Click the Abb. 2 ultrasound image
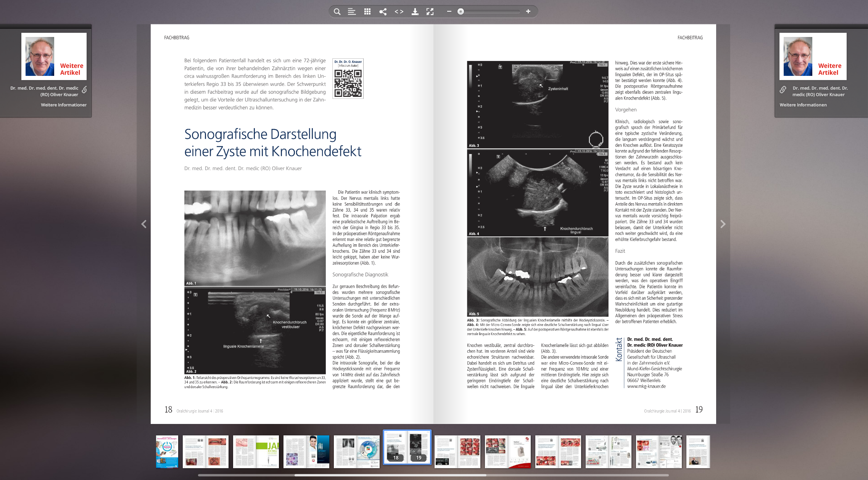The image size is (868, 480). point(255,331)
